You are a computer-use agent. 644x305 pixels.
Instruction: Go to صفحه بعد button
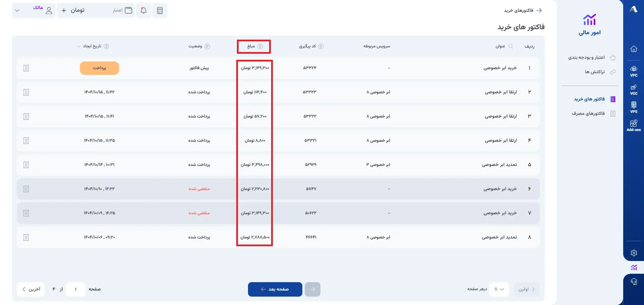tap(275, 289)
